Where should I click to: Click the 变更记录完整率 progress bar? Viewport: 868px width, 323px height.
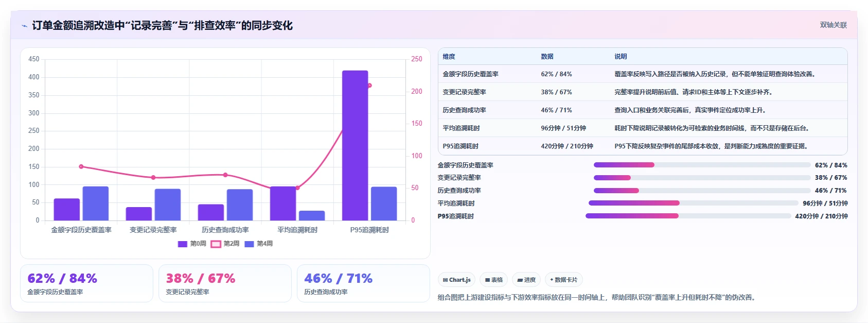click(702, 178)
